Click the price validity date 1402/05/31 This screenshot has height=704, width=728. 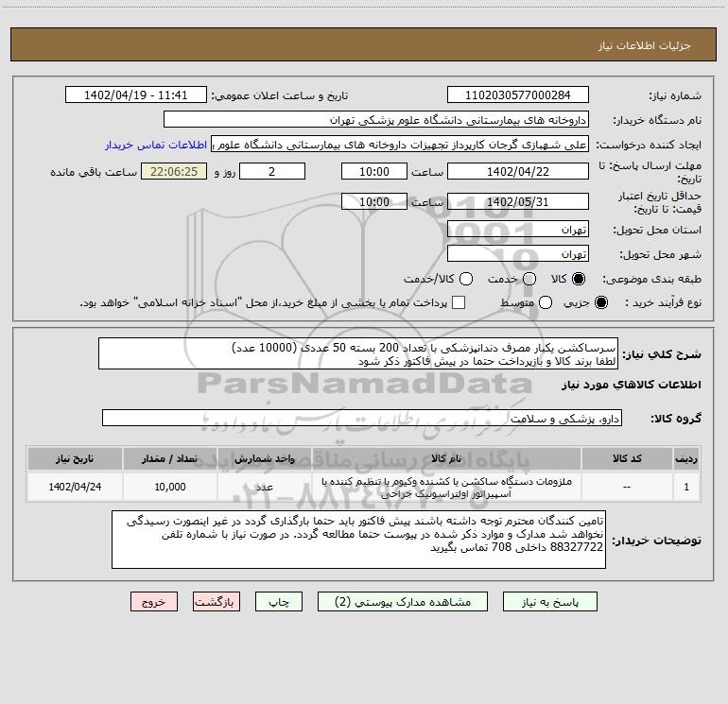(x=518, y=201)
